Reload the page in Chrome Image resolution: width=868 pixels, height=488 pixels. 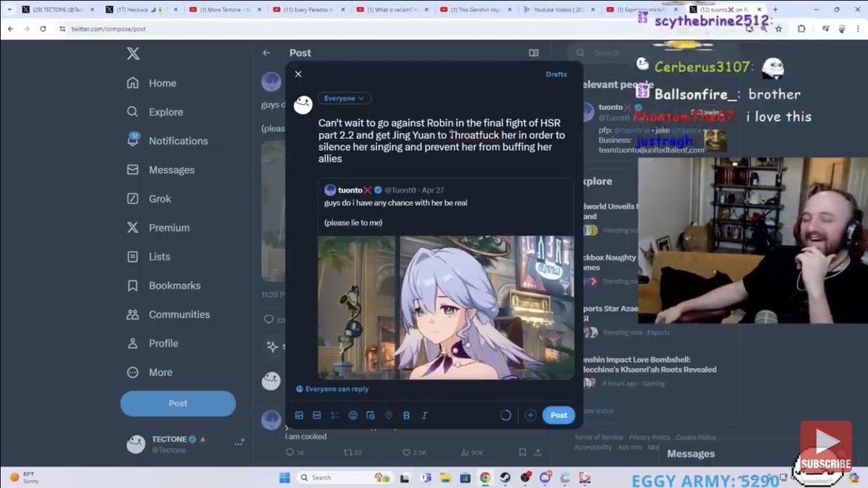click(43, 29)
